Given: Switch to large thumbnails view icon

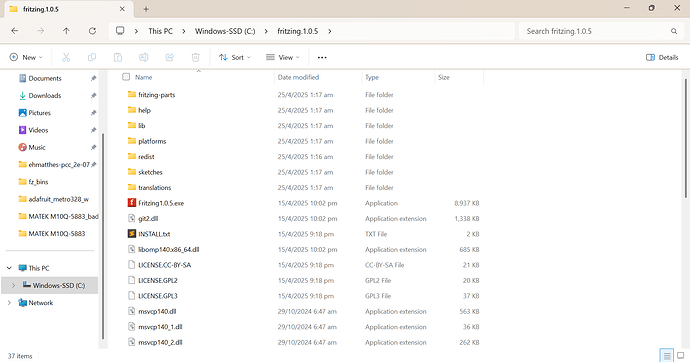Looking at the screenshot, I should pos(680,355).
